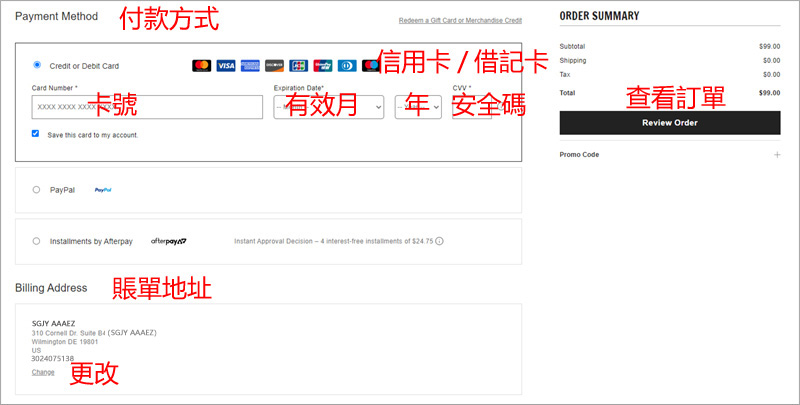Open Afterpay installment info tooltip icon
800x405 pixels.
[439, 241]
